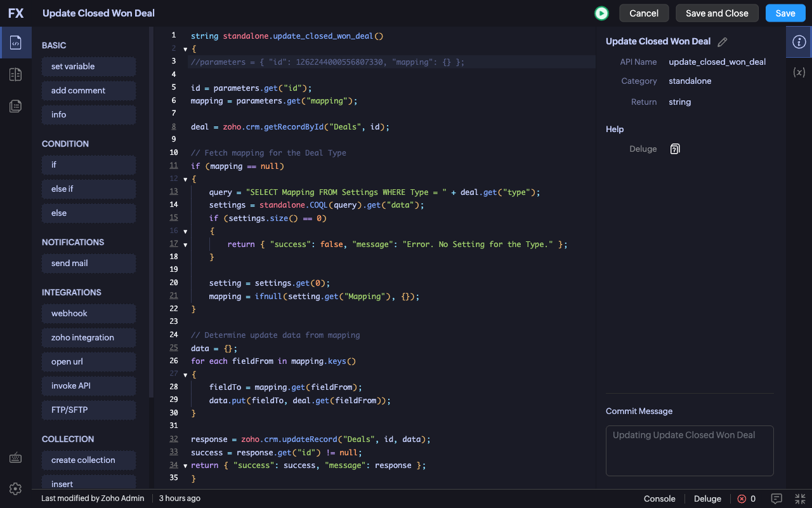Collapse the fold arrow at line 17
812x508 pixels.
tap(185, 244)
